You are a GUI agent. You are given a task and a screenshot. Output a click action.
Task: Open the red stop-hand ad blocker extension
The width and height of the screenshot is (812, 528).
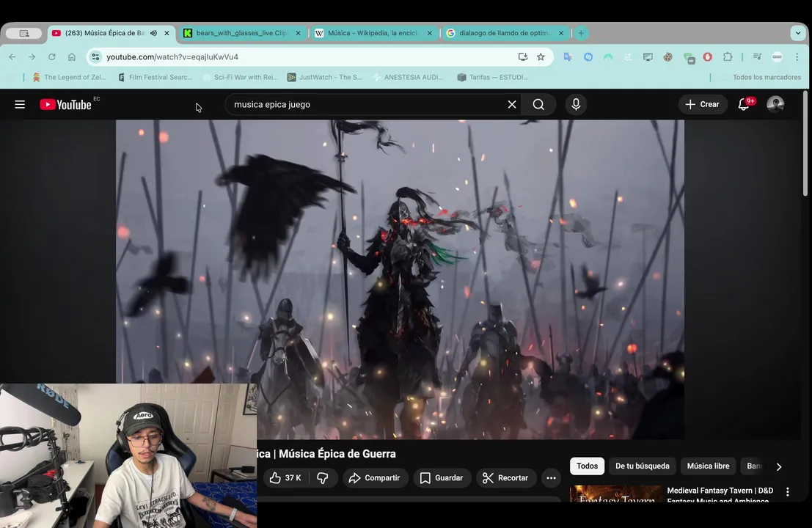coord(707,57)
